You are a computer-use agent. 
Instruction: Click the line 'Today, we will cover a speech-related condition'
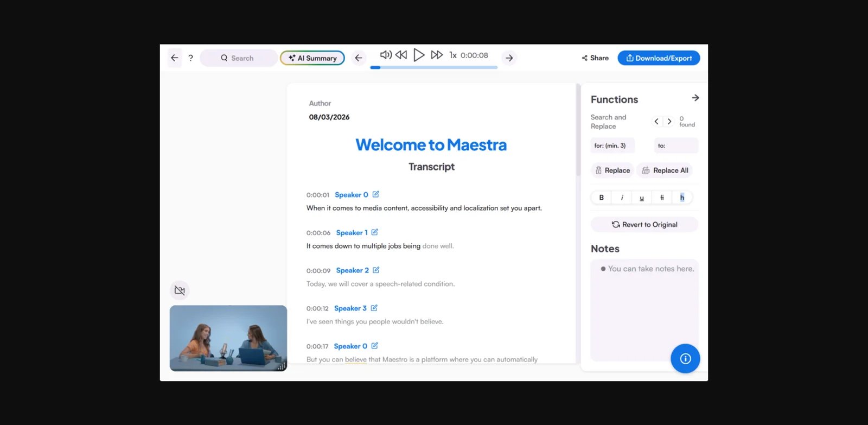pos(381,284)
